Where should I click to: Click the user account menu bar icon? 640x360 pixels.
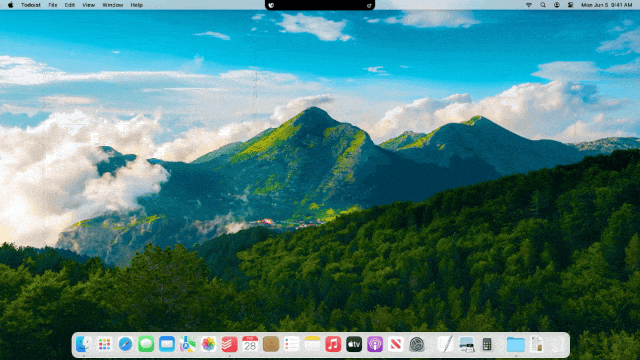tap(557, 5)
